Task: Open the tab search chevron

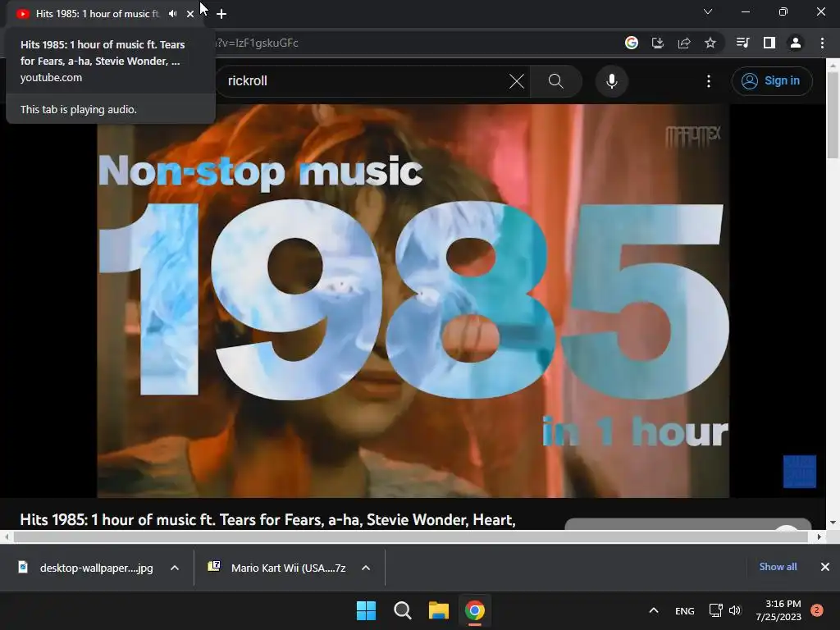Action: point(708,11)
